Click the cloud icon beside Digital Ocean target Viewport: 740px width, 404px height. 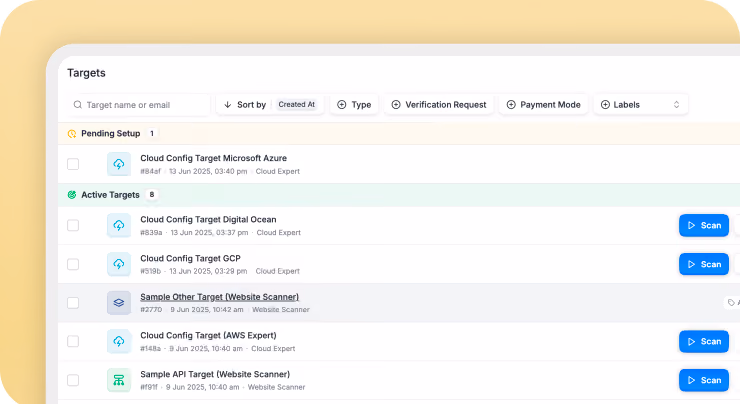119,226
